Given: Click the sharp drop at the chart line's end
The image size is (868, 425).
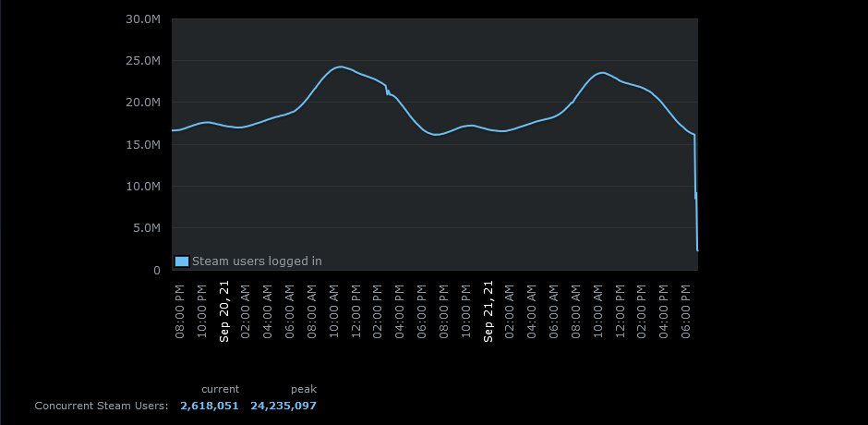Looking at the screenshot, I should pyautogui.click(x=696, y=194).
